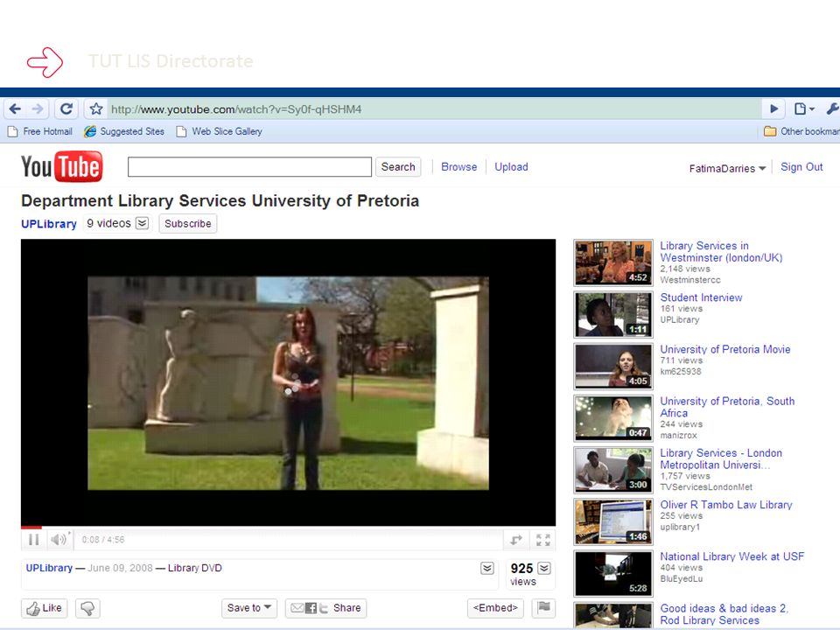Open Student Interview thumbnail

(x=613, y=314)
